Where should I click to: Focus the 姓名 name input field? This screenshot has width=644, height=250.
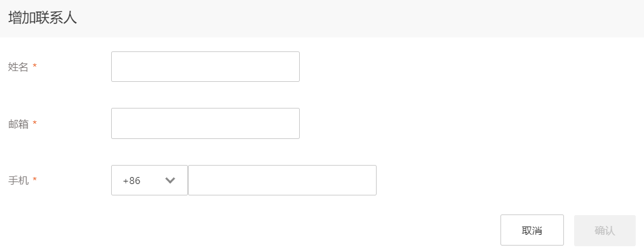pyautogui.click(x=205, y=67)
